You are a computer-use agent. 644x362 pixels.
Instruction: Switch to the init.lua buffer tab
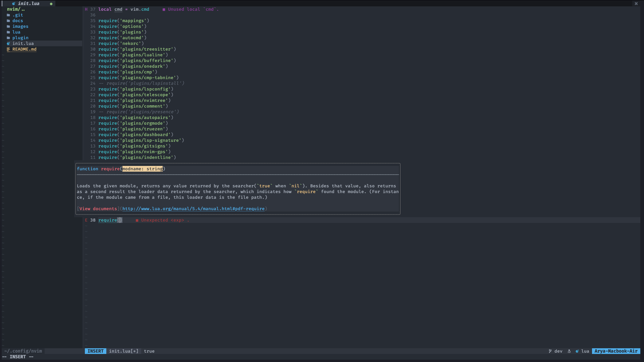pyautogui.click(x=29, y=3)
